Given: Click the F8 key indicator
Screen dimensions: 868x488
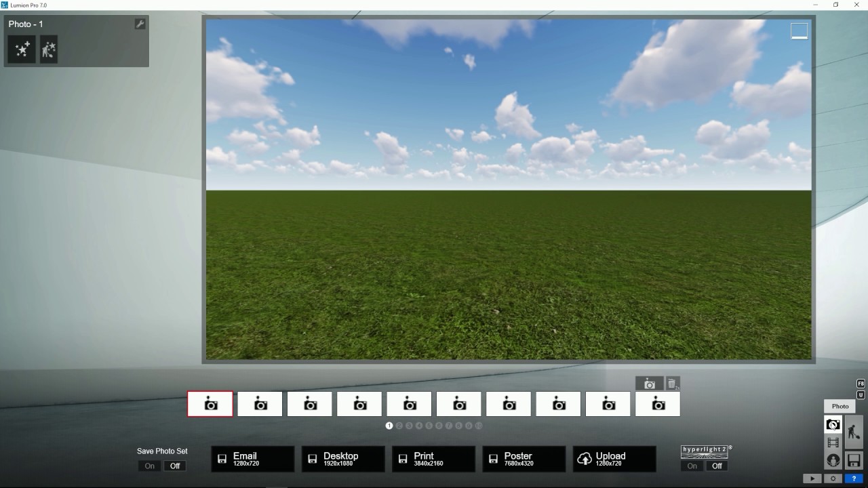Looking at the screenshot, I should [x=861, y=384].
